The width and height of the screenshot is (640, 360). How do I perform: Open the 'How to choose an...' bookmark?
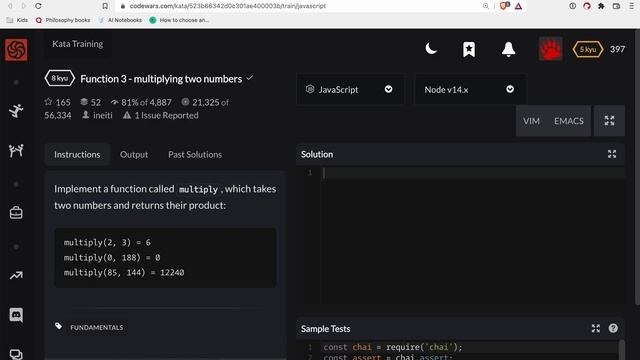click(x=179, y=20)
